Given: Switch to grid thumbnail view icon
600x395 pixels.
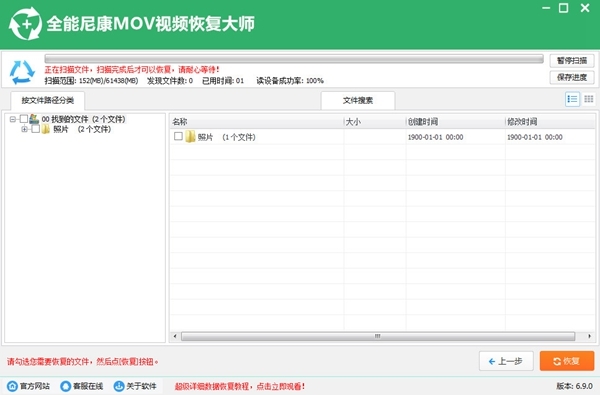Looking at the screenshot, I should 589,100.
